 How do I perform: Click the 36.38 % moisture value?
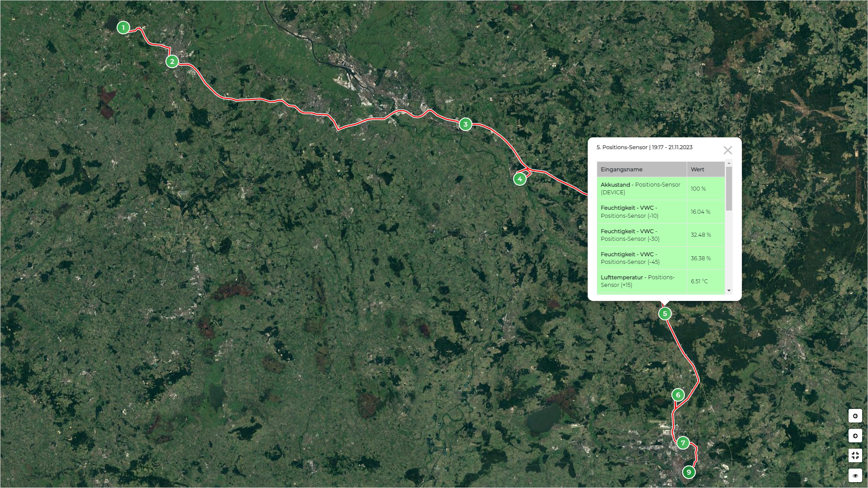pyautogui.click(x=701, y=258)
